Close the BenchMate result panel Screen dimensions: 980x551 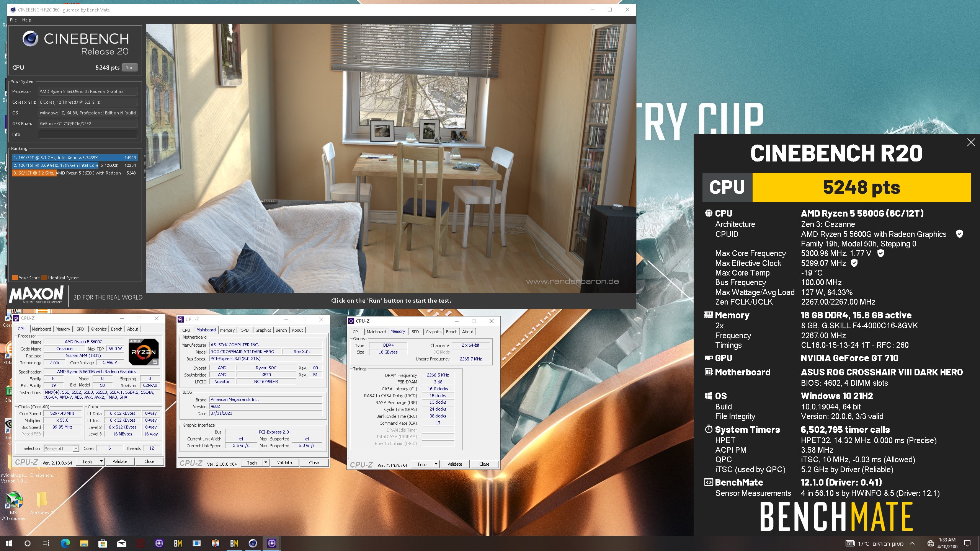(971, 142)
